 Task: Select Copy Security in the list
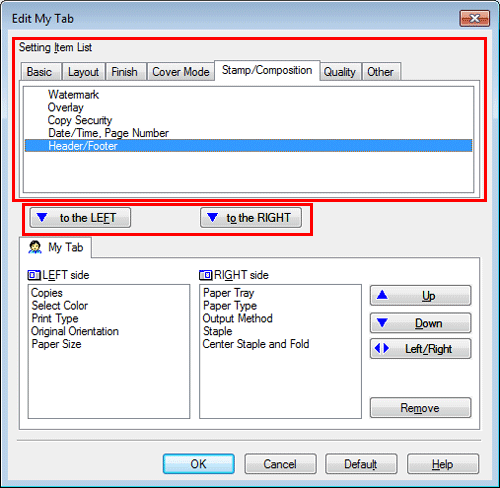80,120
